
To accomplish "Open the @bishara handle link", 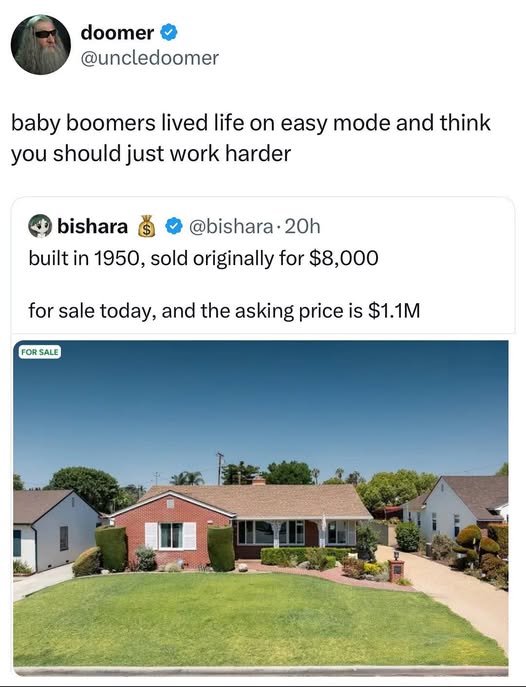I will point(231,227).
